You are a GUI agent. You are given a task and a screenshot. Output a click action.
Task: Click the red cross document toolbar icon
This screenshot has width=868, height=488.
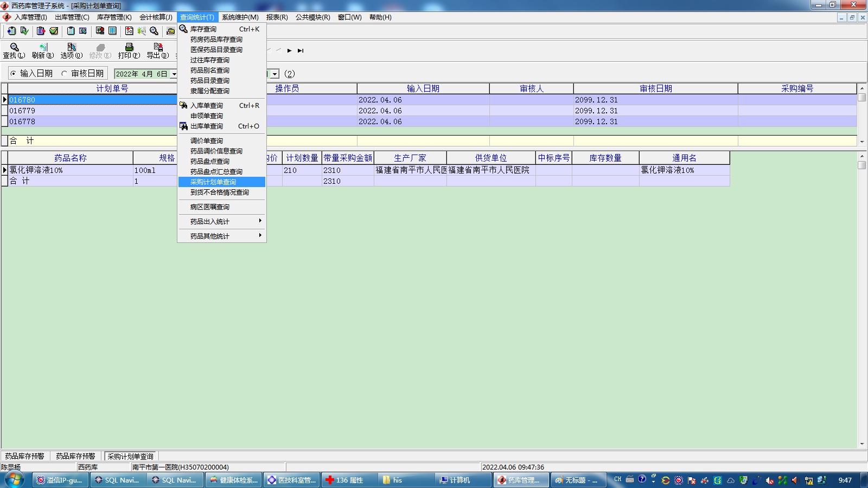129,31
